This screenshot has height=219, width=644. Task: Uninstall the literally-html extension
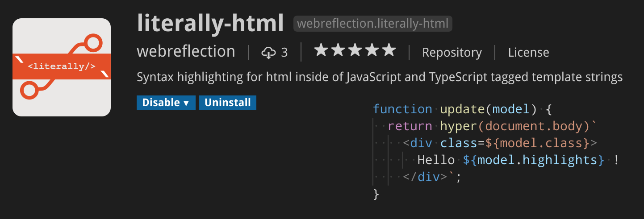click(228, 103)
